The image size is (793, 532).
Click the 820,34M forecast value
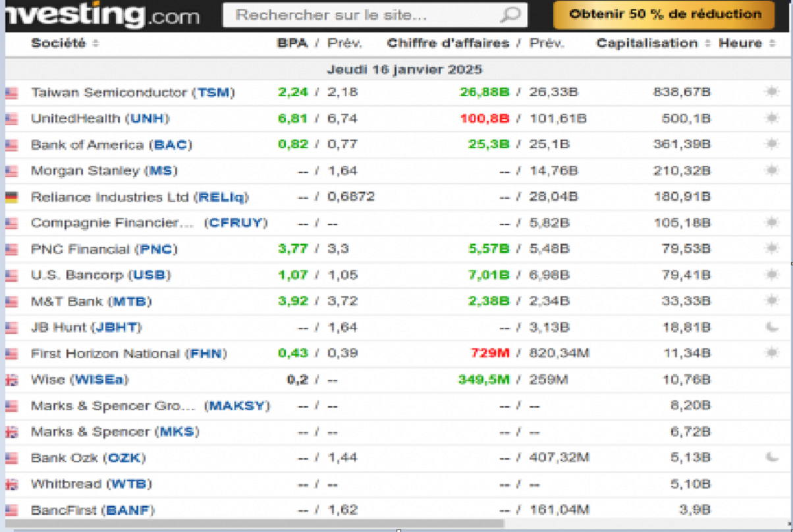pyautogui.click(x=559, y=354)
